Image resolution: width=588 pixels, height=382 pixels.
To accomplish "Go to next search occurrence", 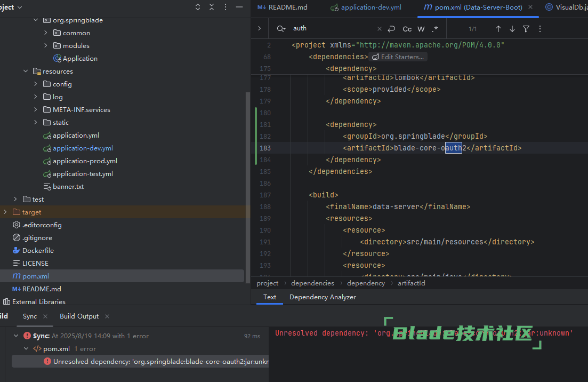I will point(512,29).
